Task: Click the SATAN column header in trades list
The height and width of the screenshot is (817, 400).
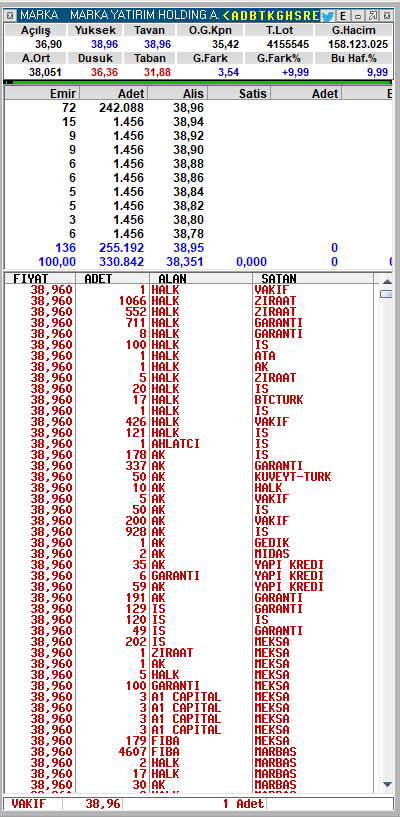Action: click(313, 278)
